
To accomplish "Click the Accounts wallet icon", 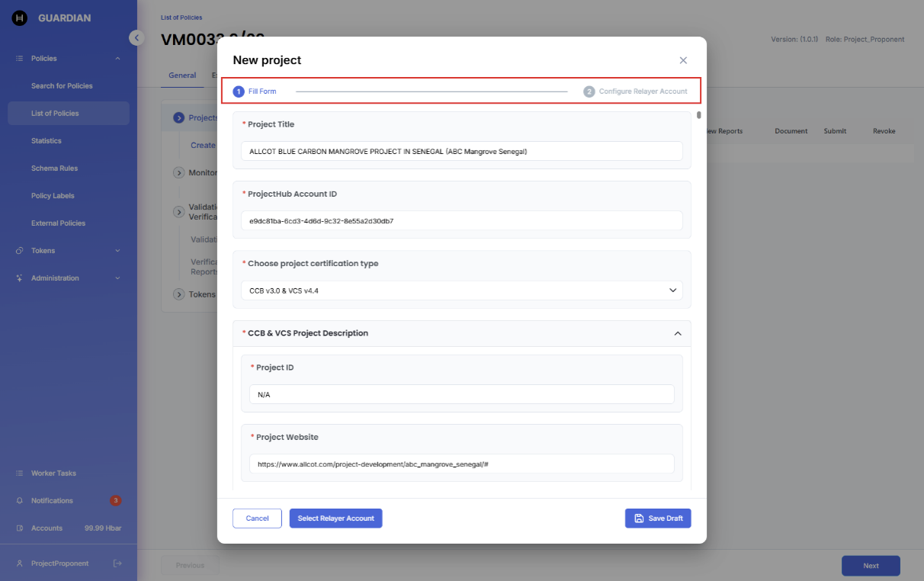I will coord(20,528).
